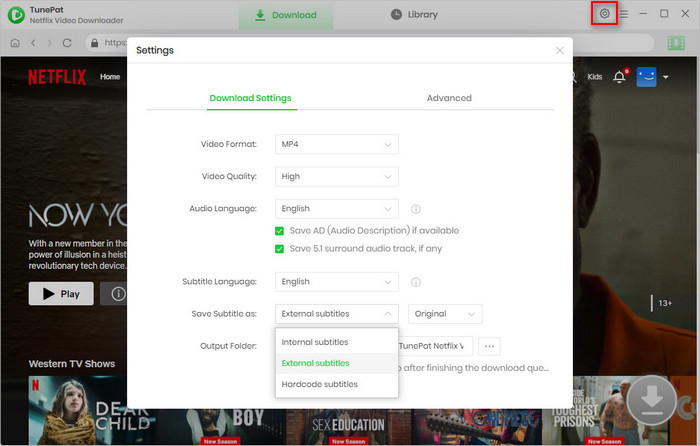The image size is (700, 446).
Task: Open the Video Format dropdown
Action: [x=337, y=145]
